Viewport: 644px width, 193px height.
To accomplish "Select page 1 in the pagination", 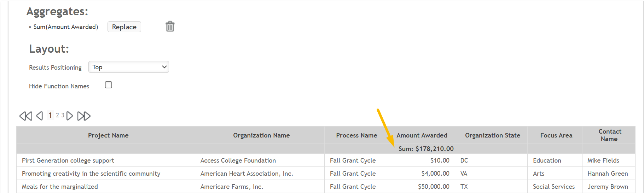I will (50, 115).
